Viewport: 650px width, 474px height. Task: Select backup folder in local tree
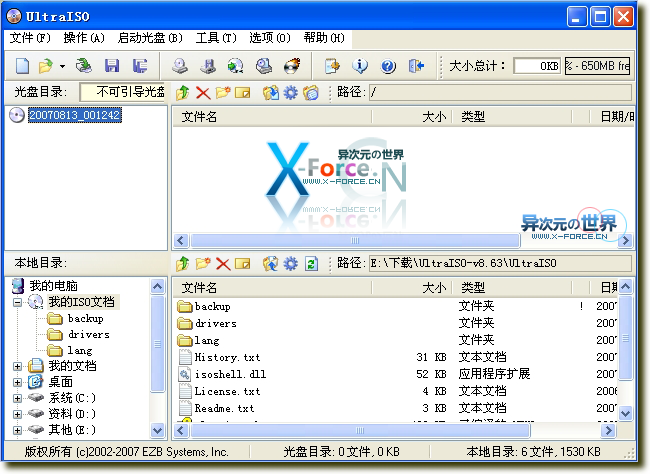(85, 318)
